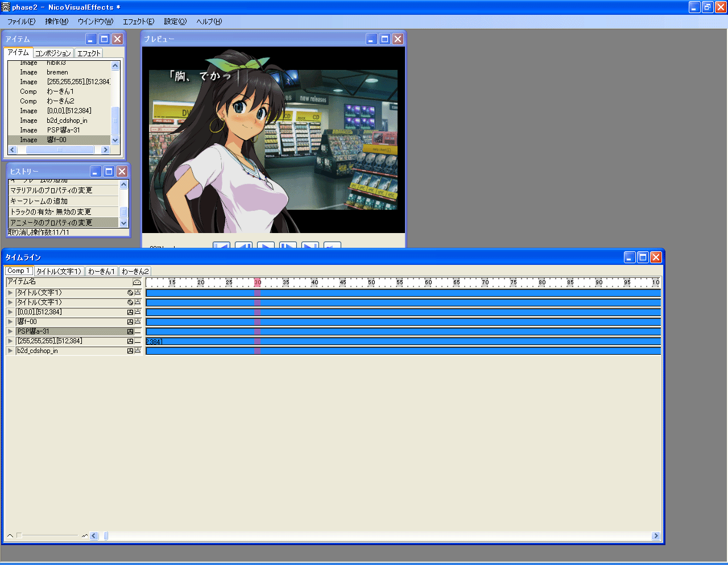The width and height of the screenshot is (728, 565).
Task: Select the マテリアルのプロパティの変更 history entry
Action: coord(64,190)
